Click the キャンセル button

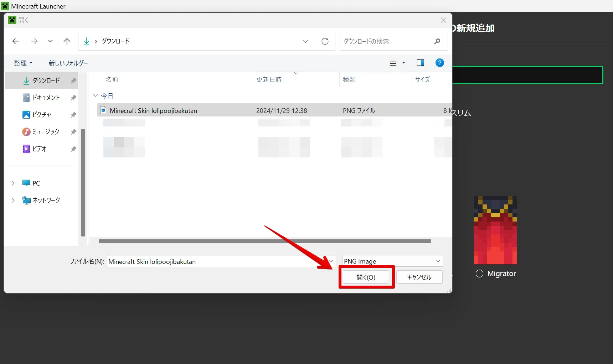[419, 277]
